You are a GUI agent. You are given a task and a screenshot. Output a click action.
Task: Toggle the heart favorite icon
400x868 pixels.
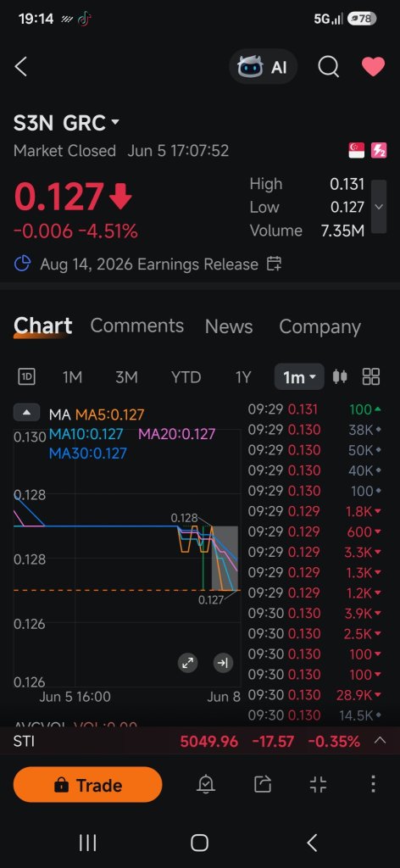click(374, 67)
